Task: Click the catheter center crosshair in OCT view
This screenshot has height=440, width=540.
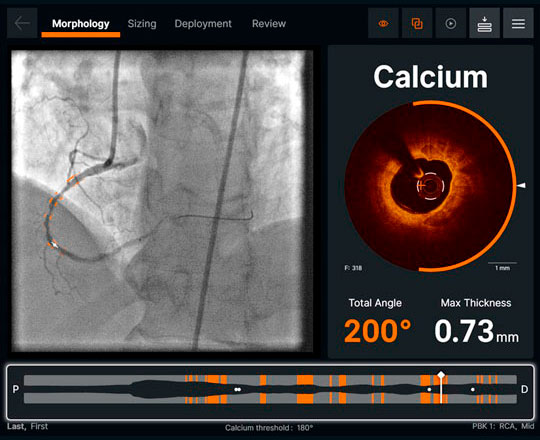Action: point(421,186)
